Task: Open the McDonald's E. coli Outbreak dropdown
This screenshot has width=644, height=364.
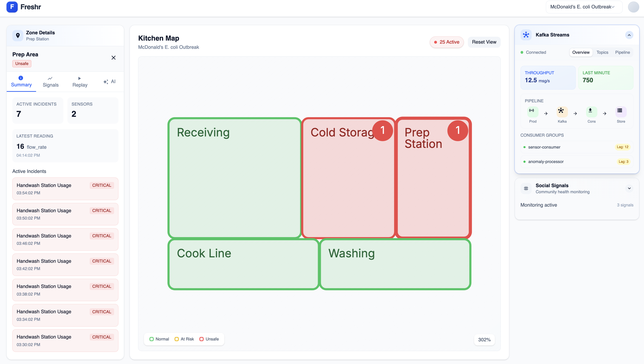Action: [x=583, y=7]
